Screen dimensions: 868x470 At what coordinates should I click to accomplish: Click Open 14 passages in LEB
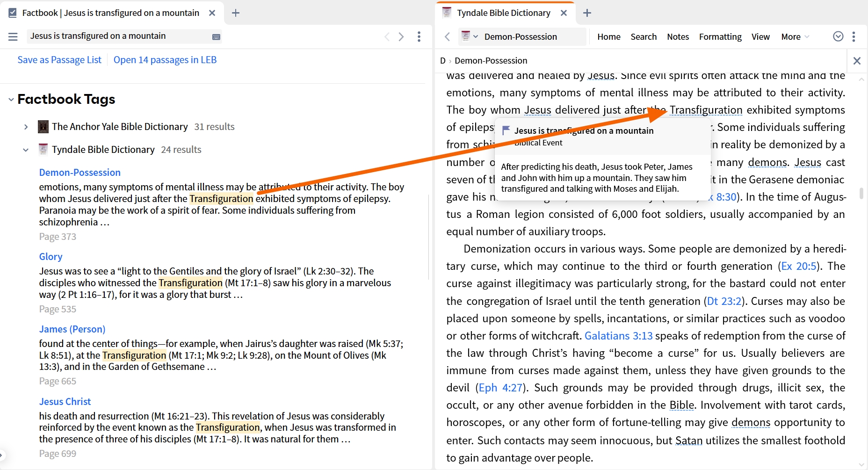[x=165, y=60]
